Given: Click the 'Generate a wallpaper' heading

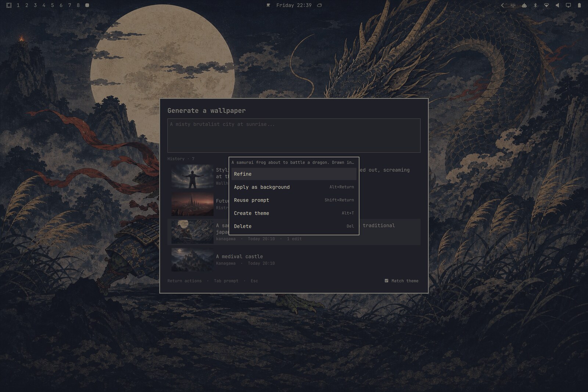Looking at the screenshot, I should tap(207, 111).
